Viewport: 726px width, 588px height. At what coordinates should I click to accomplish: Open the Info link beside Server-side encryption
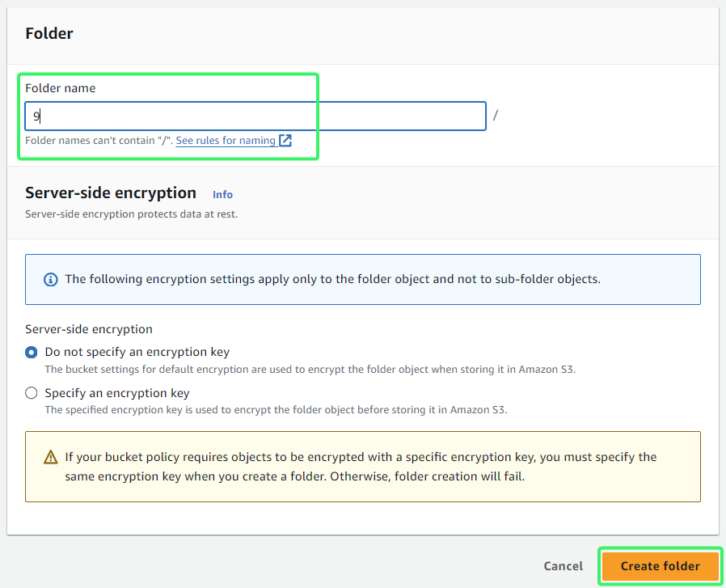point(222,195)
